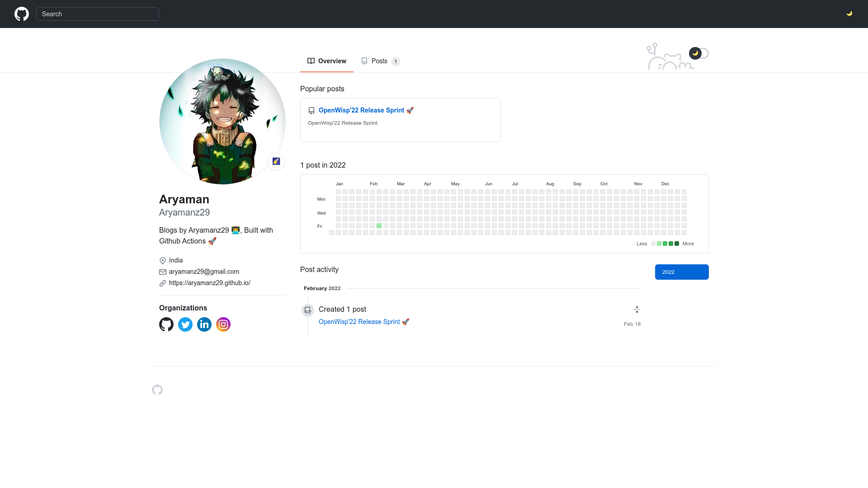This screenshot has height=488, width=868.
Task: Click the green contribution cell in February
Action: click(x=379, y=226)
